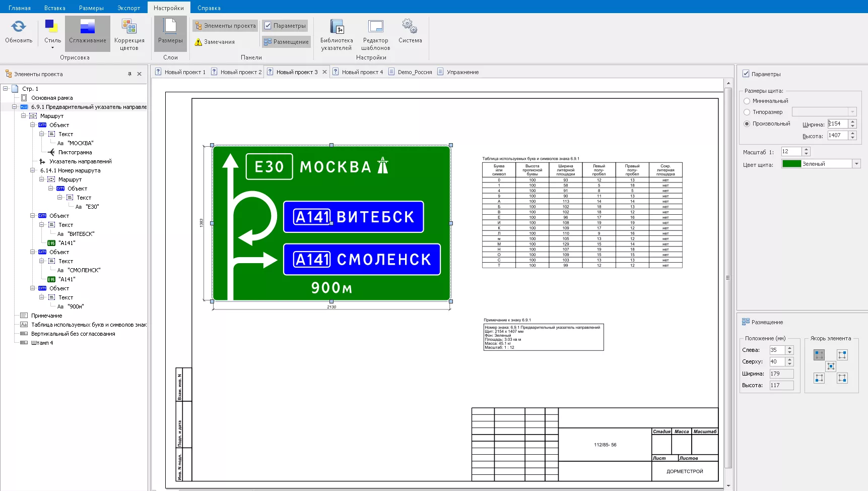Collapse the Стр. 1 tree node
Image resolution: width=868 pixels, height=491 pixels.
6,89
